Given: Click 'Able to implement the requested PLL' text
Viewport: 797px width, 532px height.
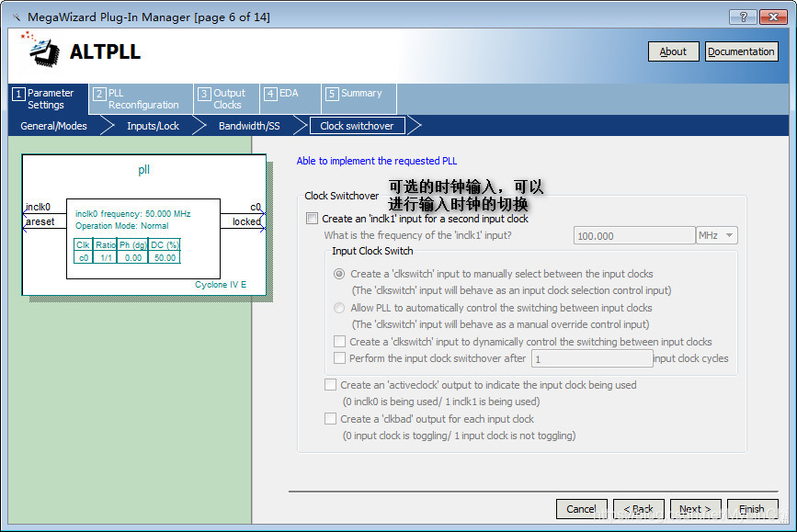Looking at the screenshot, I should click(x=377, y=161).
